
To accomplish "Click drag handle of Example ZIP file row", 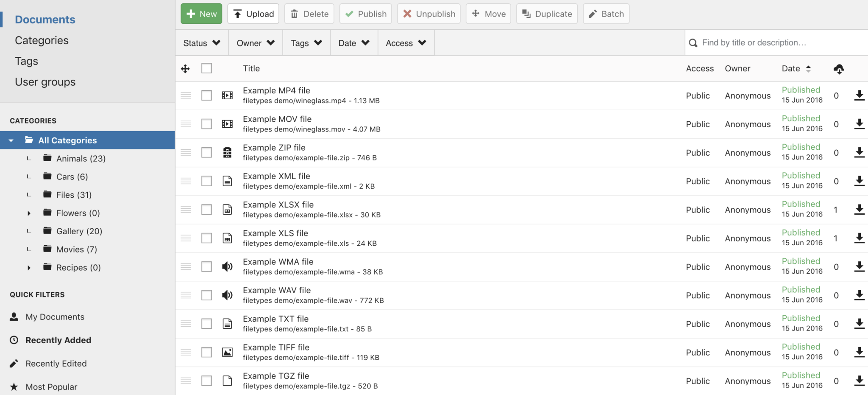I will [x=186, y=153].
